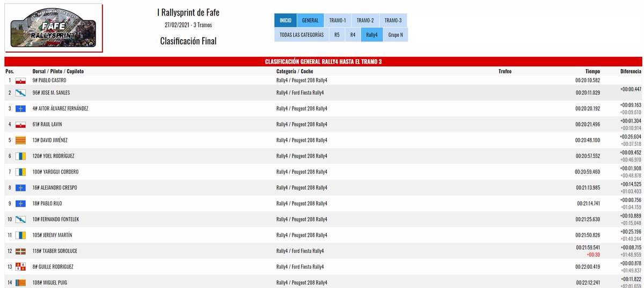644x288 pixels.
Task: Select driver 10# FERNANDO FONTELEK
Action: click(56, 220)
